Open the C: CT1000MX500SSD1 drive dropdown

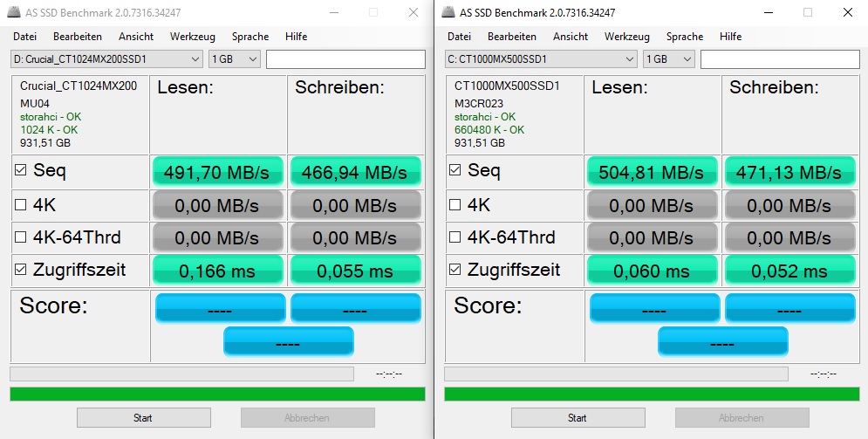point(541,59)
